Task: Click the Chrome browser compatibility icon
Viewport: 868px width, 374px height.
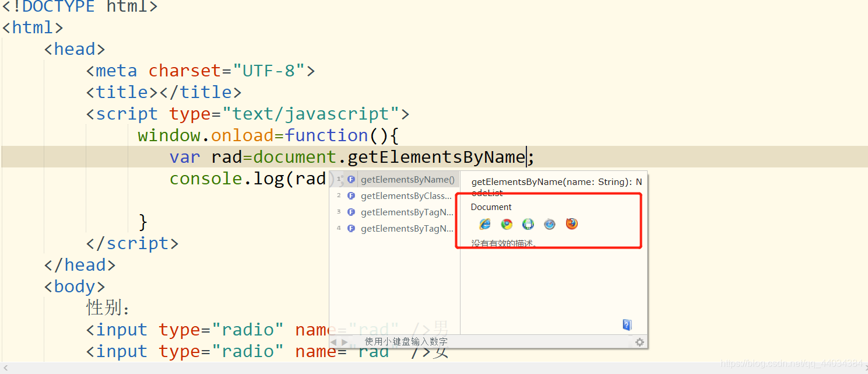Action: pyautogui.click(x=507, y=224)
